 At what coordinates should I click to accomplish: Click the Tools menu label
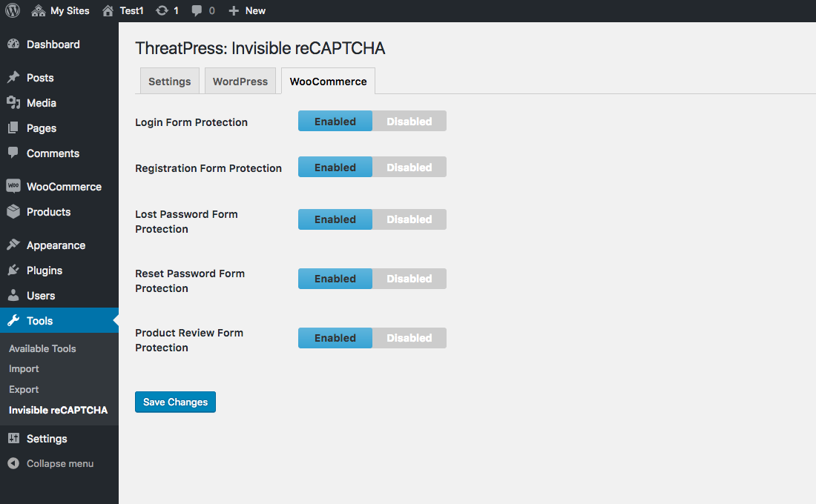pos(39,320)
